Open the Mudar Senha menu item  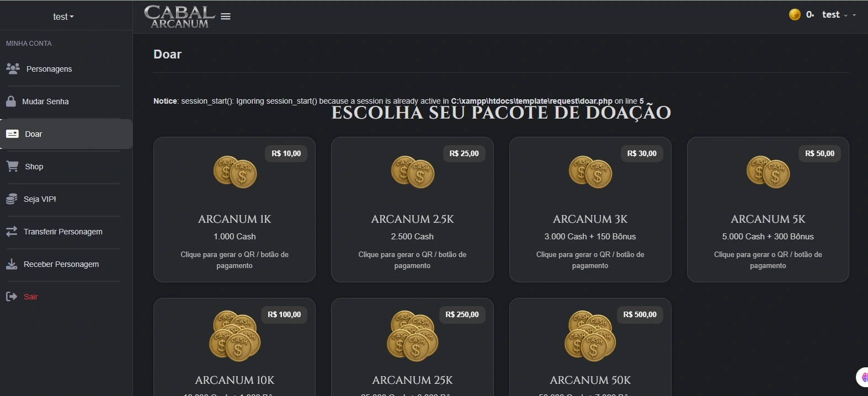click(x=45, y=101)
